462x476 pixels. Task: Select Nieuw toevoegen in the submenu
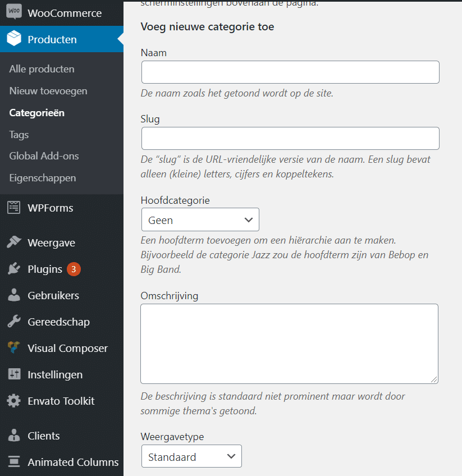pos(48,91)
